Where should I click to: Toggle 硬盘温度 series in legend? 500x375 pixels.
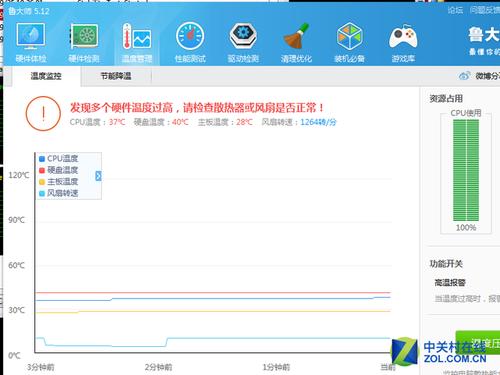(x=59, y=170)
